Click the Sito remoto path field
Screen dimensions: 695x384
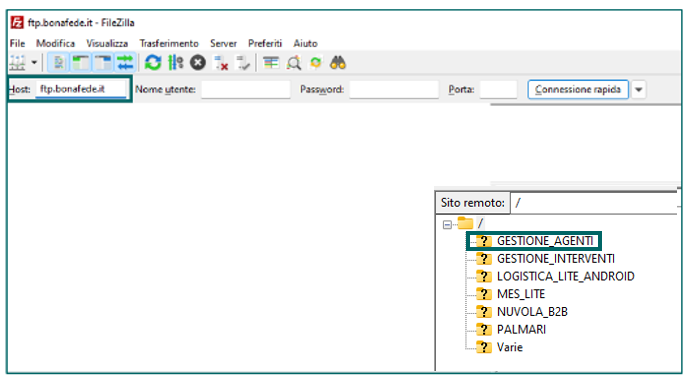click(594, 203)
